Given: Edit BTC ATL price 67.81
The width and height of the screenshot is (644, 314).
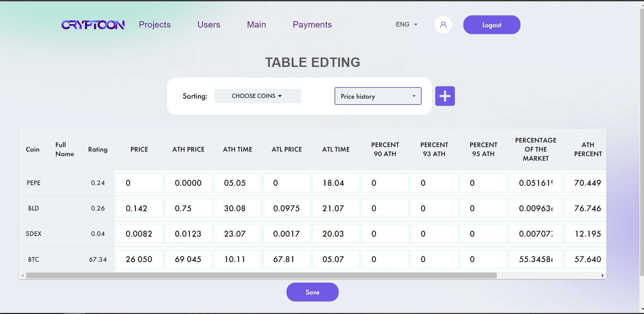Looking at the screenshot, I should click(287, 259).
